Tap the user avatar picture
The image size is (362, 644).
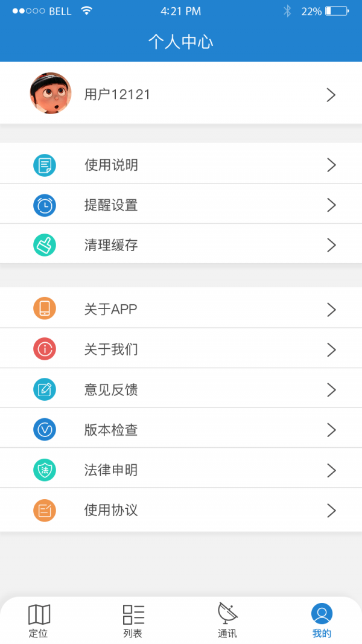[x=51, y=94]
